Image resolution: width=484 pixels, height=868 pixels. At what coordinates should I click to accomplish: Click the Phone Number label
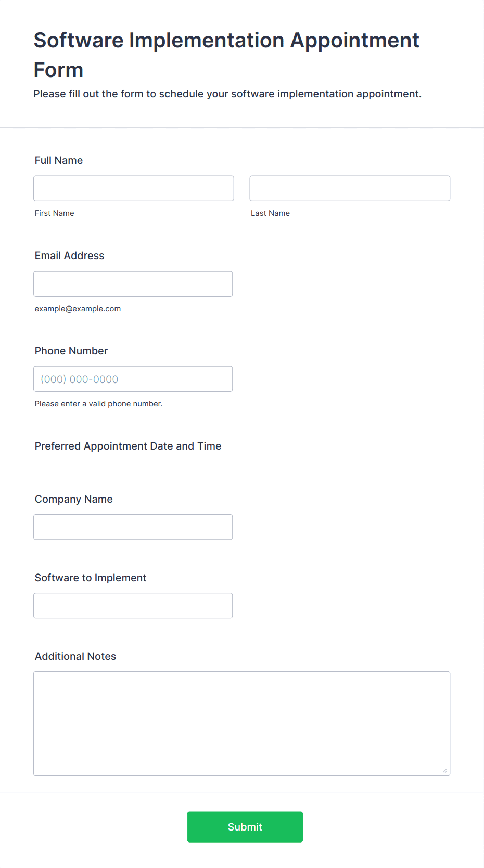(x=71, y=351)
